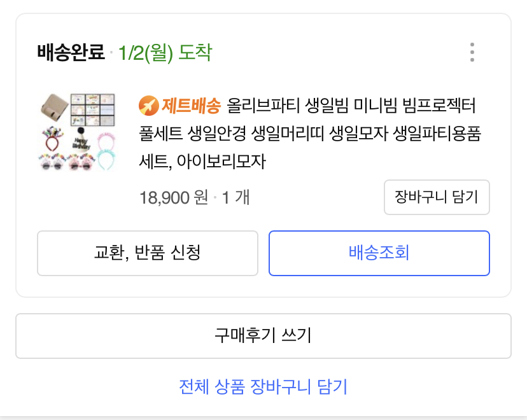Click the beige mini projector in thumbnail

coord(52,109)
